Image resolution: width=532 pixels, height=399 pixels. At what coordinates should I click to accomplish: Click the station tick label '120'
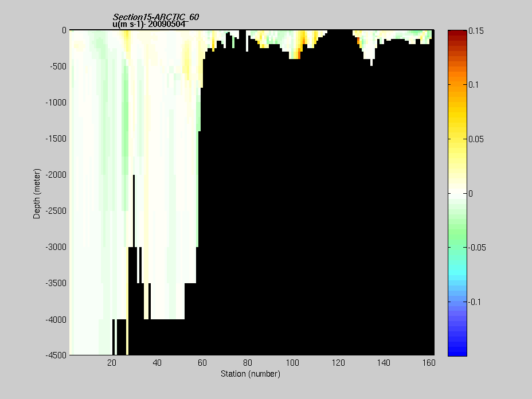[338, 363]
